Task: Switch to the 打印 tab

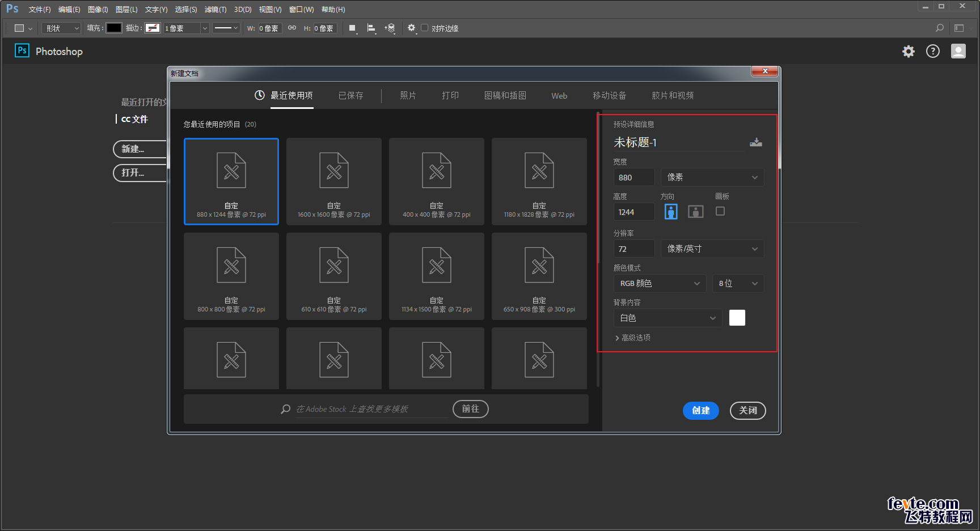Action: (x=451, y=95)
